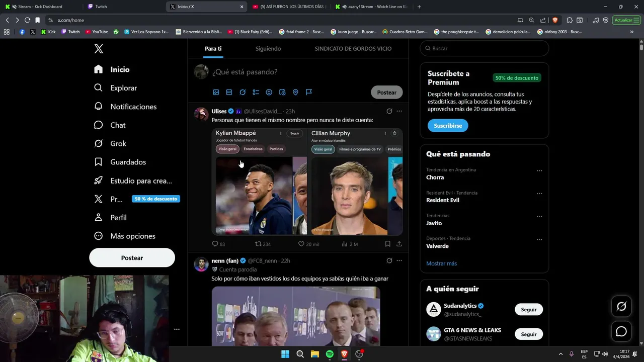Open Resident Evil trend options menu

pos(539,194)
